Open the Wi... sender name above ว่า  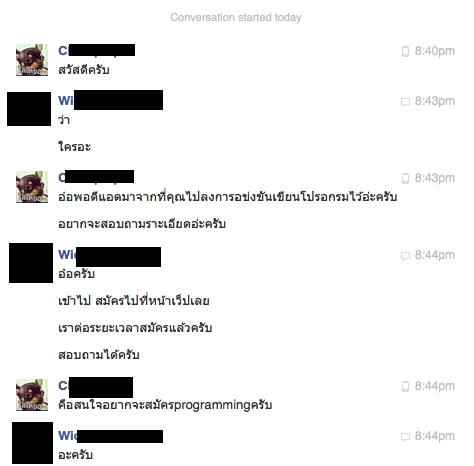111,100
